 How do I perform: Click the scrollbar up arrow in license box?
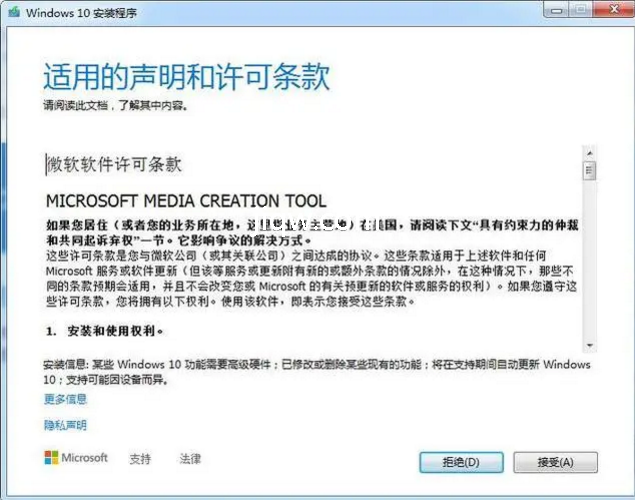click(590, 153)
